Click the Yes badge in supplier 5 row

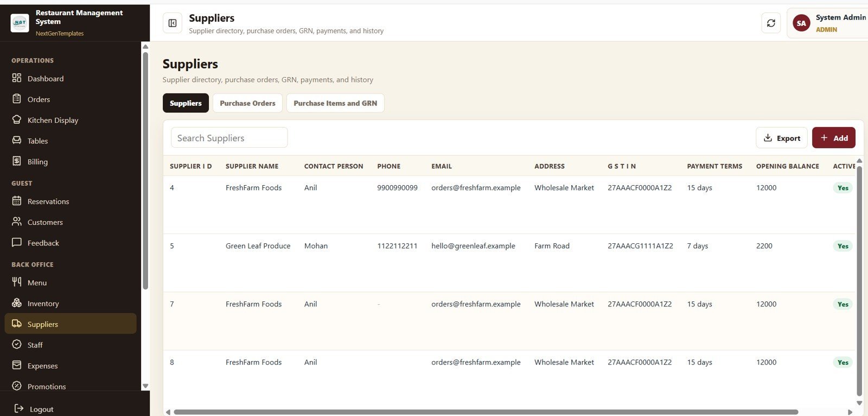pos(843,246)
